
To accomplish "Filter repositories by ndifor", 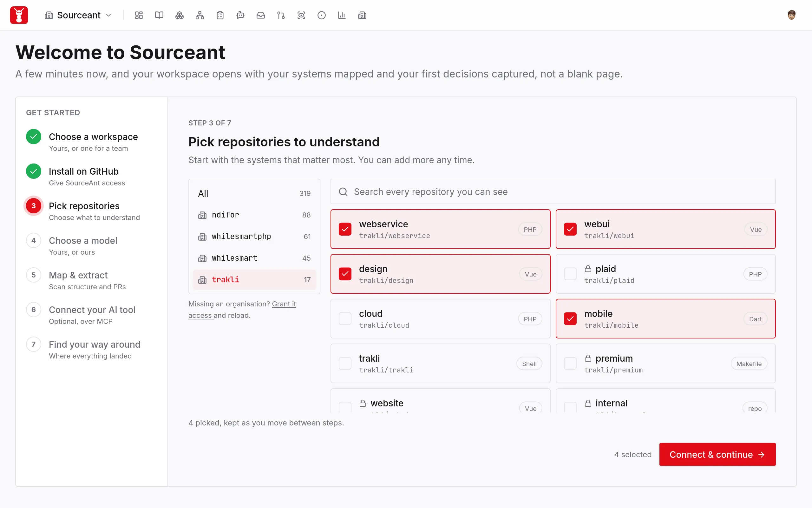I will (x=254, y=215).
